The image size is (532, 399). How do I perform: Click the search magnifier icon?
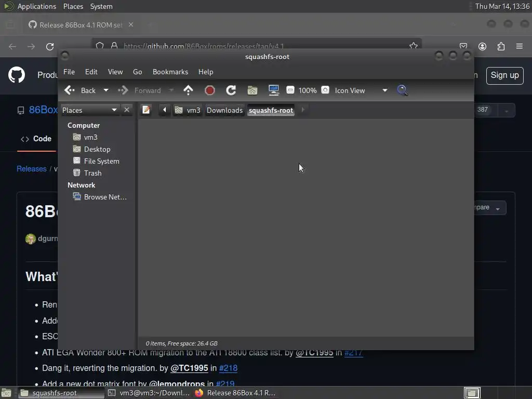tap(403, 90)
